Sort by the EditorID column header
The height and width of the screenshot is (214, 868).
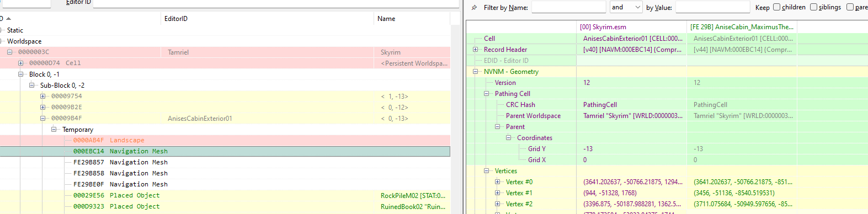[268, 19]
